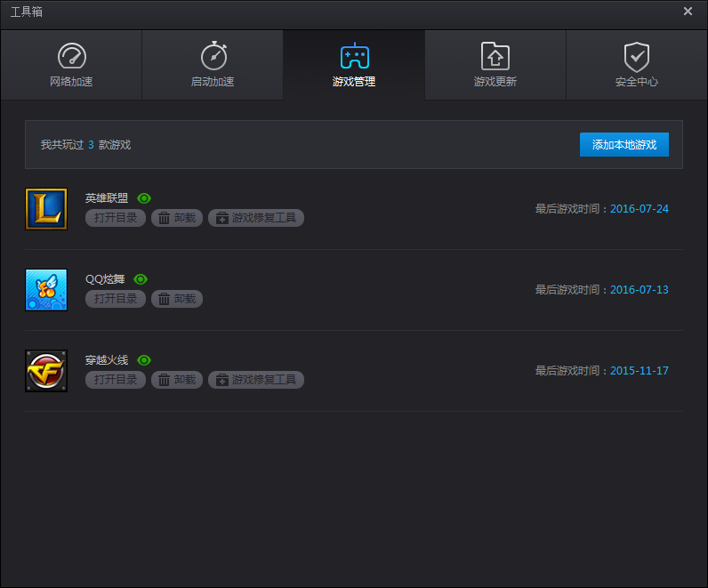Toggle visibility eye for QQ炫舞
This screenshot has height=588, width=708.
[x=141, y=279]
